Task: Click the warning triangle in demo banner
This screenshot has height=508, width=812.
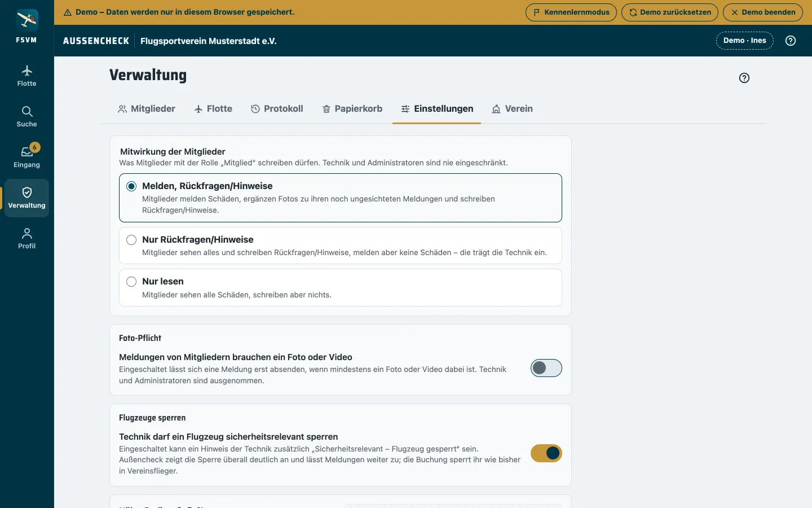Action: coord(68,12)
